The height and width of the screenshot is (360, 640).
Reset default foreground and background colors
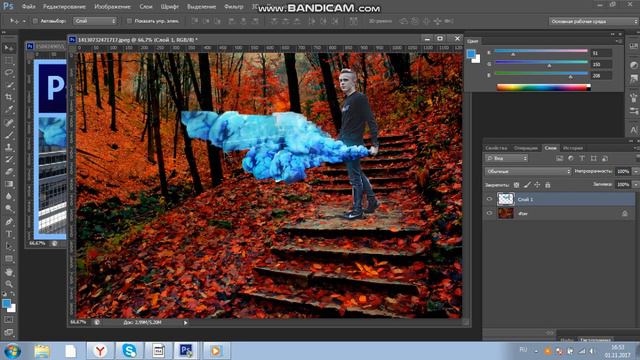[4, 294]
